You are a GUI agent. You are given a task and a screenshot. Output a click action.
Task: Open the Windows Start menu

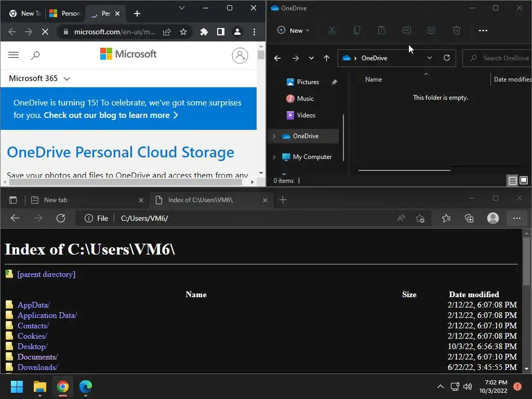[x=17, y=387]
